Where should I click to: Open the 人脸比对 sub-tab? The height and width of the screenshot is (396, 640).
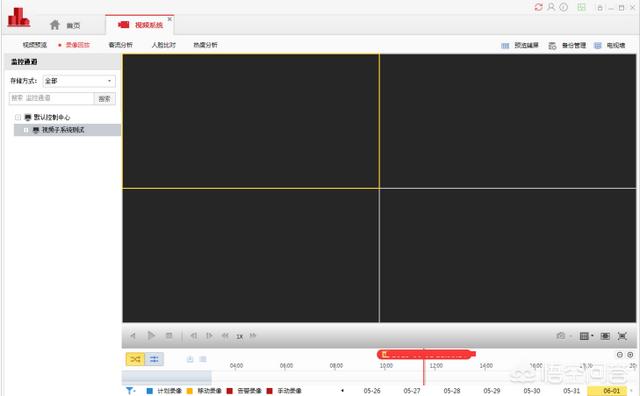(164, 45)
